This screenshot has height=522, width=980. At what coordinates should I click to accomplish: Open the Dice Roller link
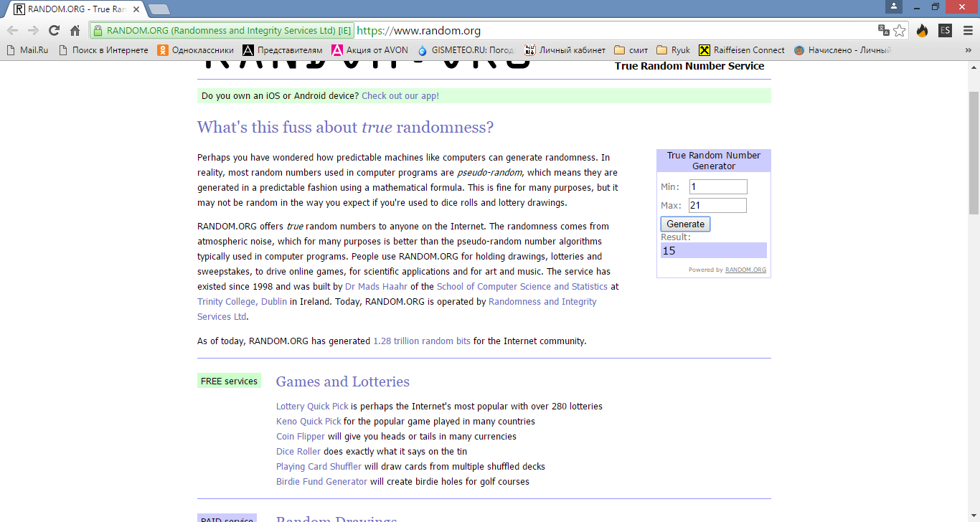[298, 451]
